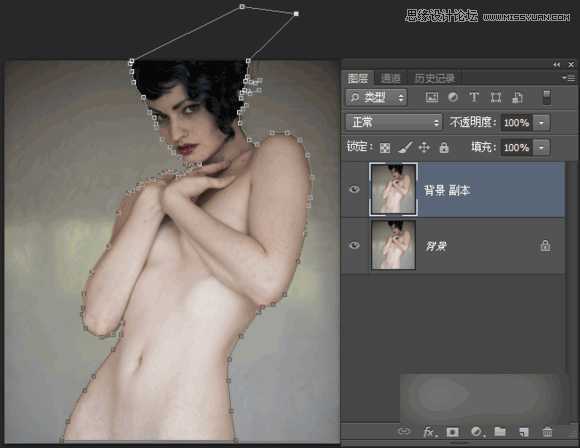The image size is (580, 448).
Task: Open the 类型 filter dropdown
Action: click(x=376, y=97)
